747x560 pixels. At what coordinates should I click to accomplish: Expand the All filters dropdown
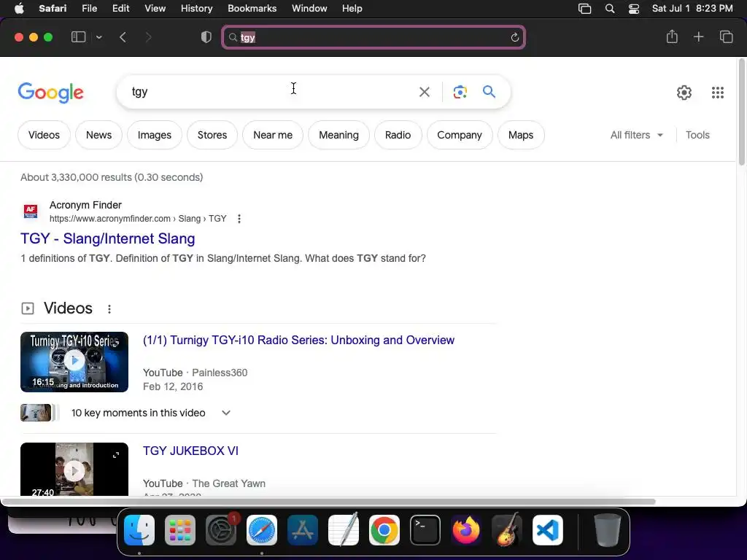click(636, 135)
